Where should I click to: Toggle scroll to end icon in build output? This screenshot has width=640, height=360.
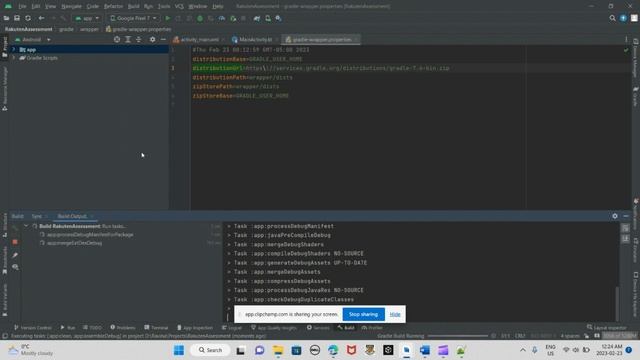[x=625, y=239]
